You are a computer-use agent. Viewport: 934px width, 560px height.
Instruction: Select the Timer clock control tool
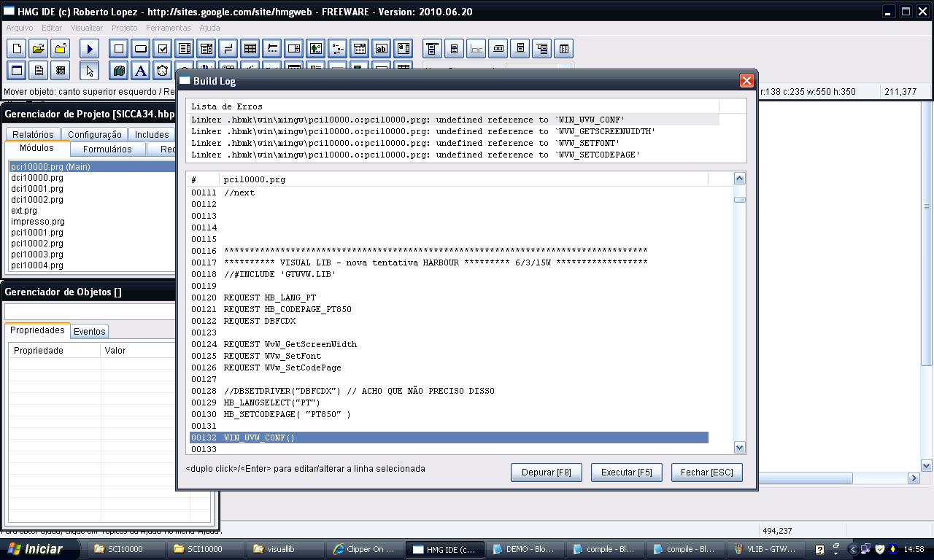(x=163, y=71)
